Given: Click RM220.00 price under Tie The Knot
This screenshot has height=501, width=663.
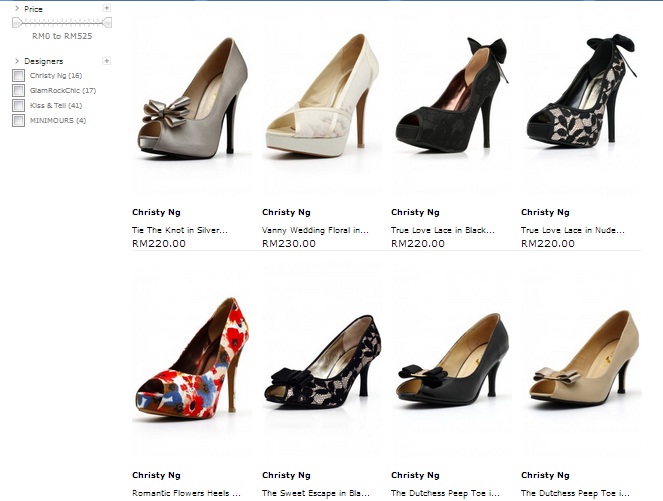Looking at the screenshot, I should tap(159, 244).
